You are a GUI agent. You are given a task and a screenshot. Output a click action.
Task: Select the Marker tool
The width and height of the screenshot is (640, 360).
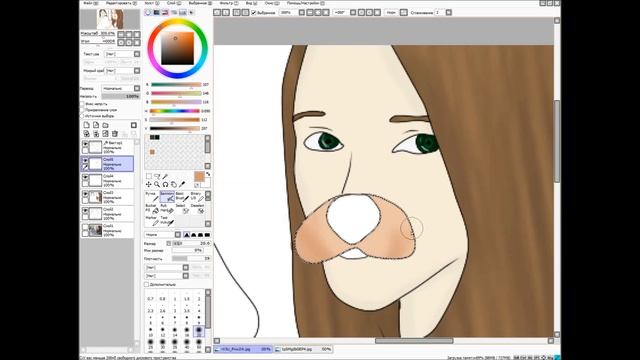coord(152,221)
